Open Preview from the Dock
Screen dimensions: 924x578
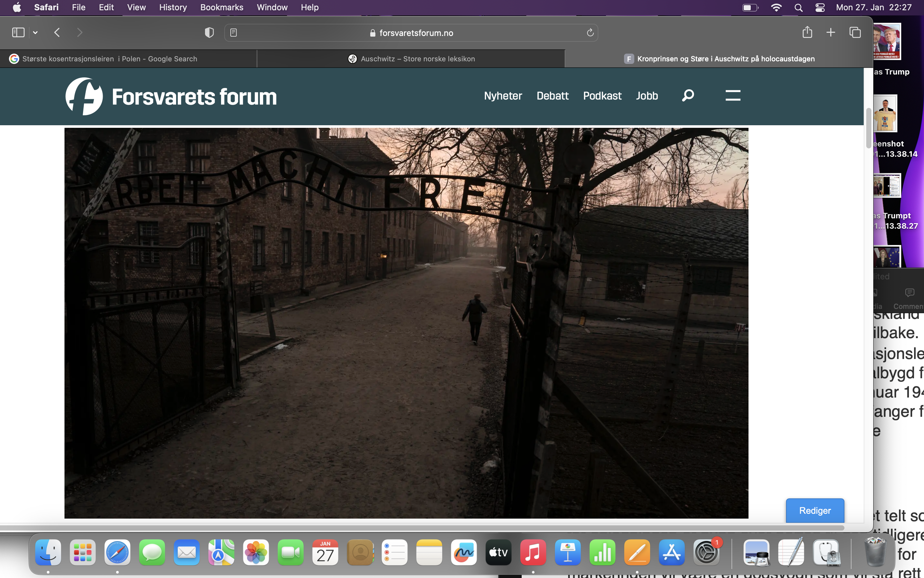click(757, 552)
